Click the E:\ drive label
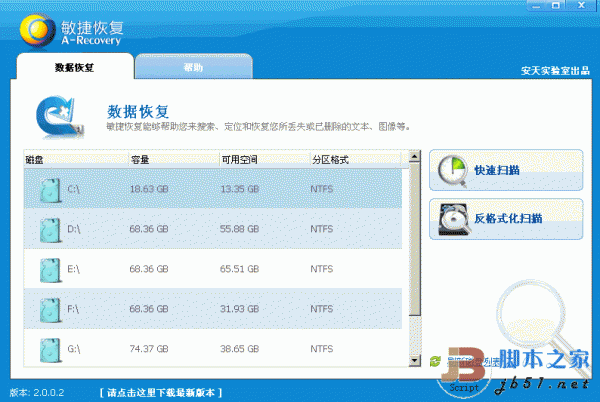This screenshot has width=600, height=402. tap(73, 269)
